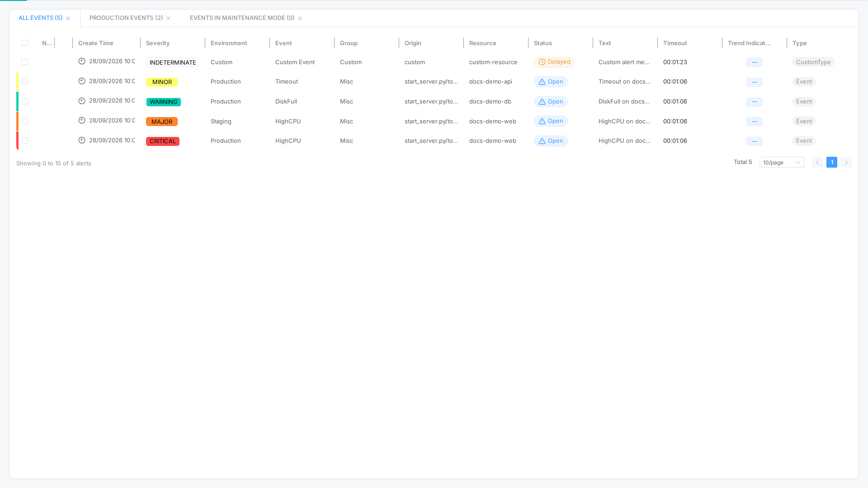Screen dimensions: 868x488
Task: Click the clock icon in the MAJOR row
Action: click(x=82, y=120)
